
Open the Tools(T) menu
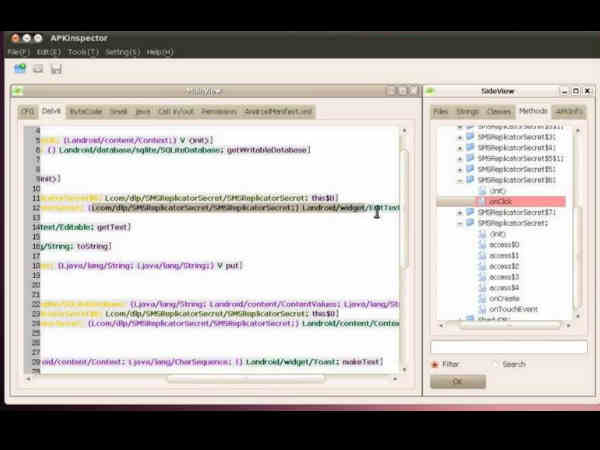[x=83, y=52]
